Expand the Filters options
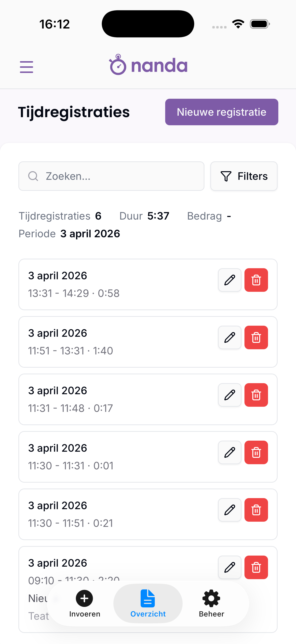This screenshot has width=296, height=644. click(x=244, y=176)
